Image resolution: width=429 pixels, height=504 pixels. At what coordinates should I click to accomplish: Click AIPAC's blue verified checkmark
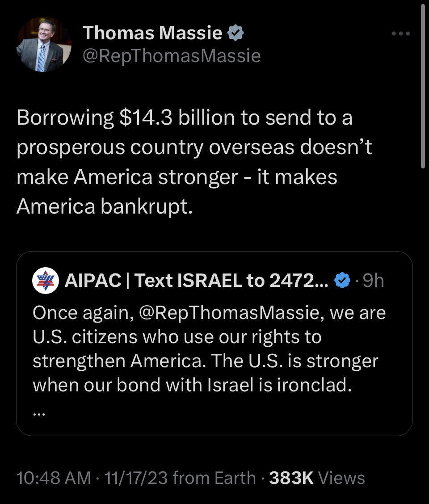pos(342,280)
